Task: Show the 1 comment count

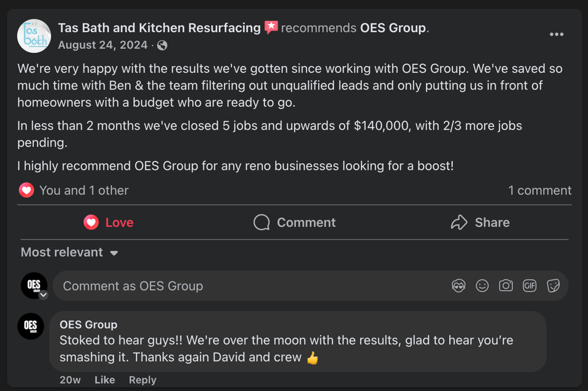Action: [x=540, y=191]
